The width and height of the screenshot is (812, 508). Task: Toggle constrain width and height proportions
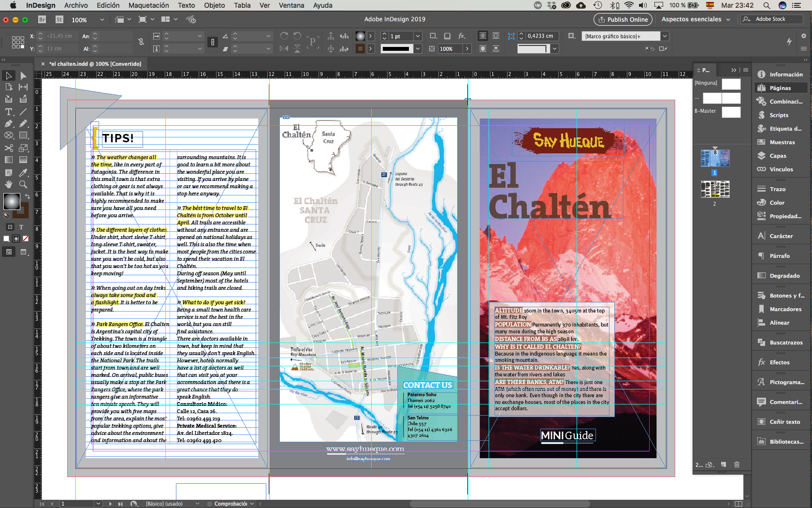coord(141,42)
